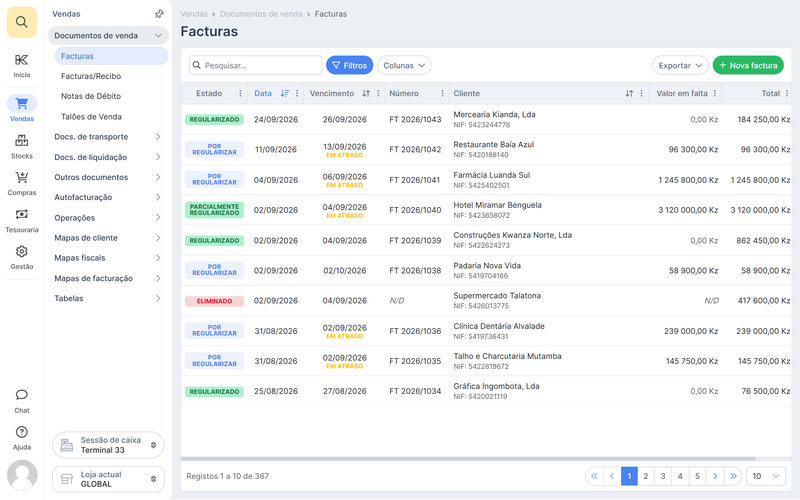Click Documentos de venda breadcrumb

pos(261,14)
